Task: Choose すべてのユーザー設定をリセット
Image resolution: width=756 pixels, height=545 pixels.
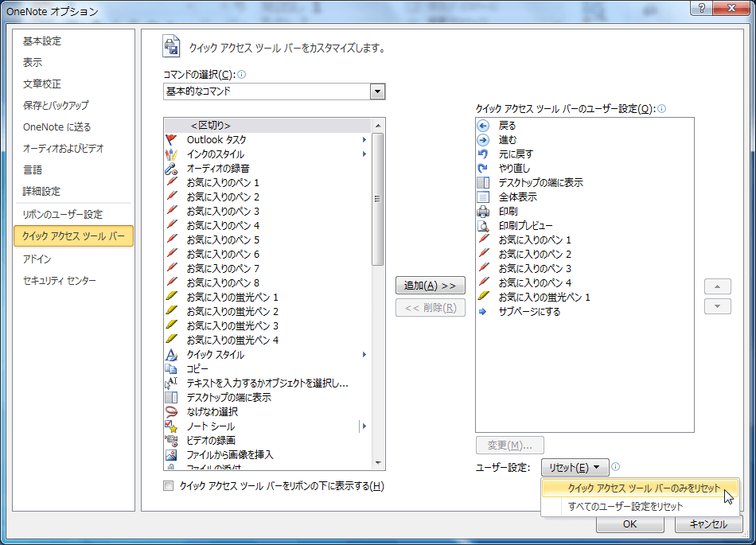Action: click(x=641, y=507)
